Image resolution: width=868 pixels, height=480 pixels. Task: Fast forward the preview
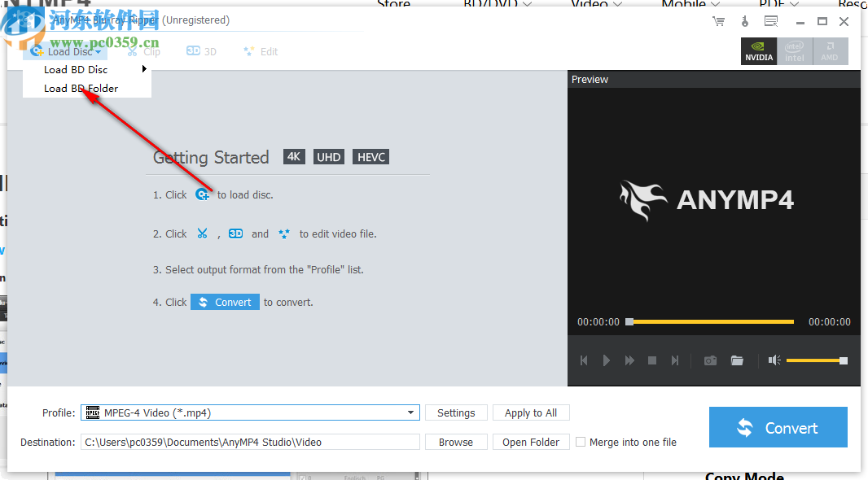[629, 360]
